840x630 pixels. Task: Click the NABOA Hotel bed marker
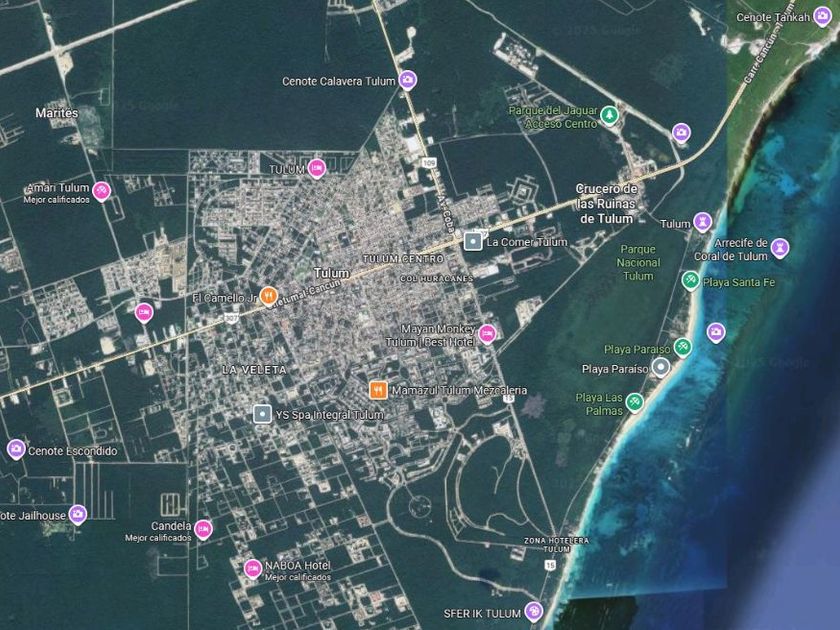tap(253, 569)
